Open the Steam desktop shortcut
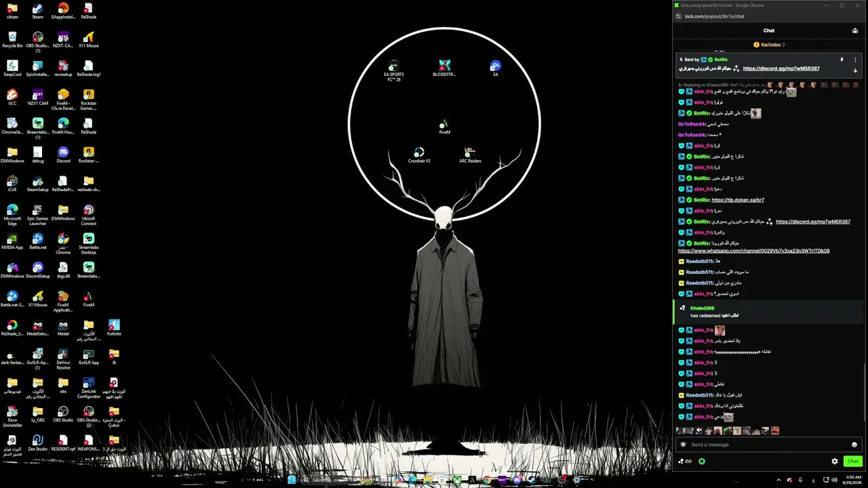This screenshot has width=868, height=488. click(37, 11)
